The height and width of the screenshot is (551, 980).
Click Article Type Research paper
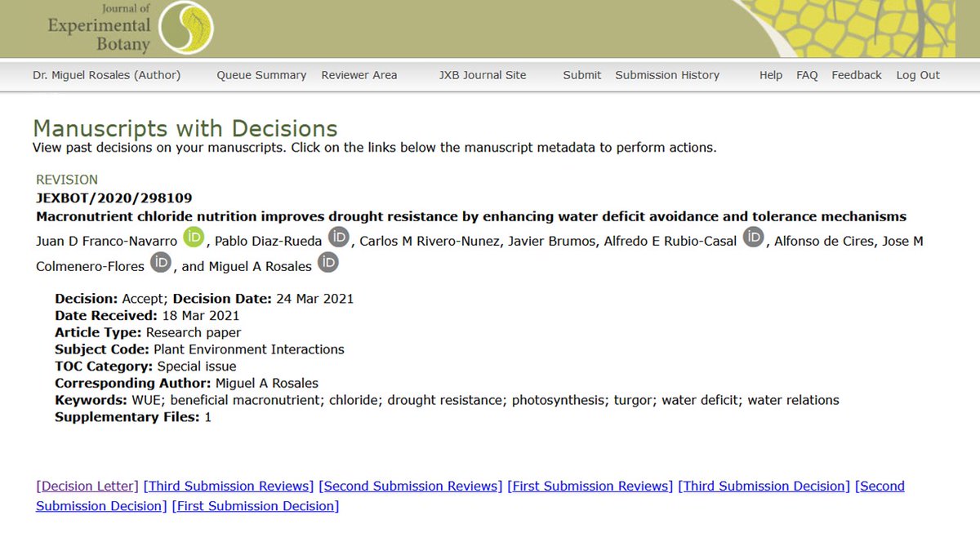(148, 332)
